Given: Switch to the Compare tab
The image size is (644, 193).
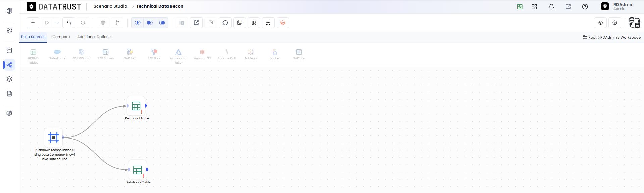Looking at the screenshot, I should click(61, 37).
